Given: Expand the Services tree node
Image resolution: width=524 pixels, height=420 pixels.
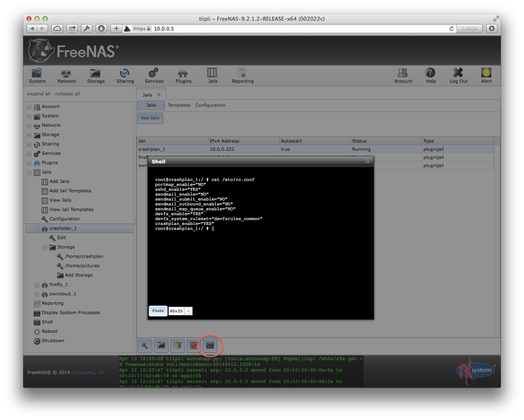Looking at the screenshot, I should coord(29,154).
